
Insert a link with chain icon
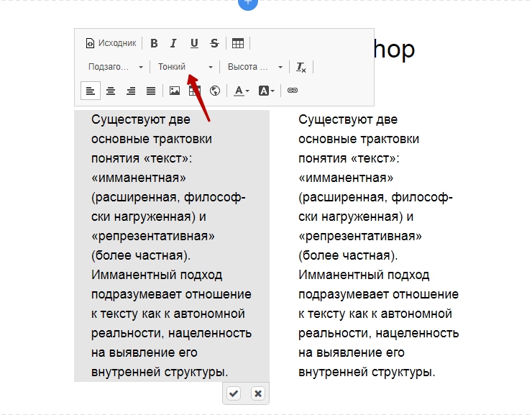coord(293,91)
